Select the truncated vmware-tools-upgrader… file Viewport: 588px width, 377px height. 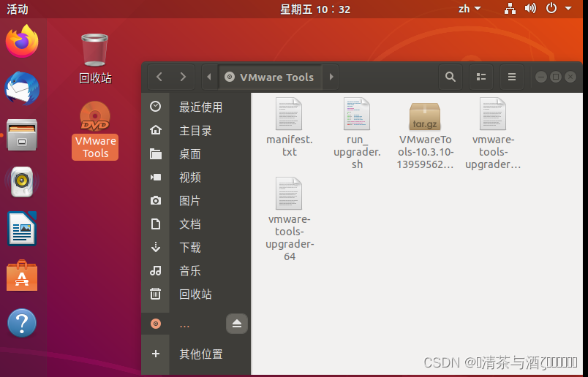(x=493, y=134)
